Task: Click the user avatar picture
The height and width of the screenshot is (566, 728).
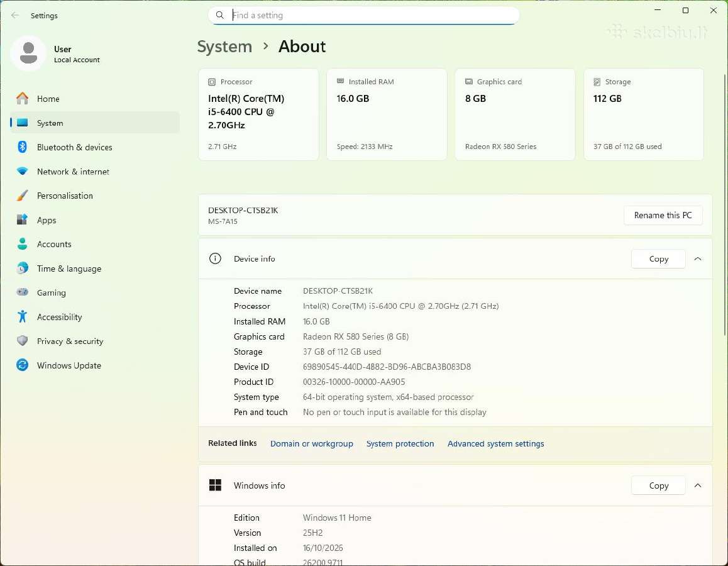Action: click(28, 53)
